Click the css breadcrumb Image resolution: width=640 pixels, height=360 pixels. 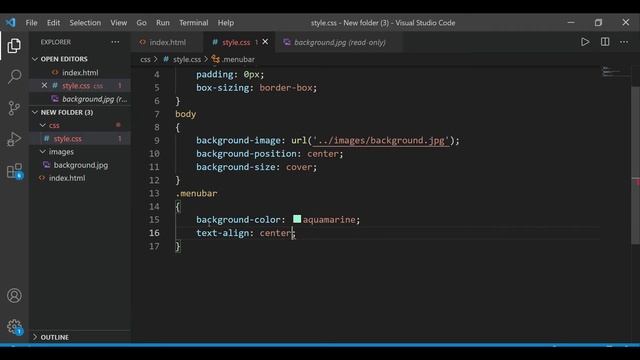(x=145, y=60)
